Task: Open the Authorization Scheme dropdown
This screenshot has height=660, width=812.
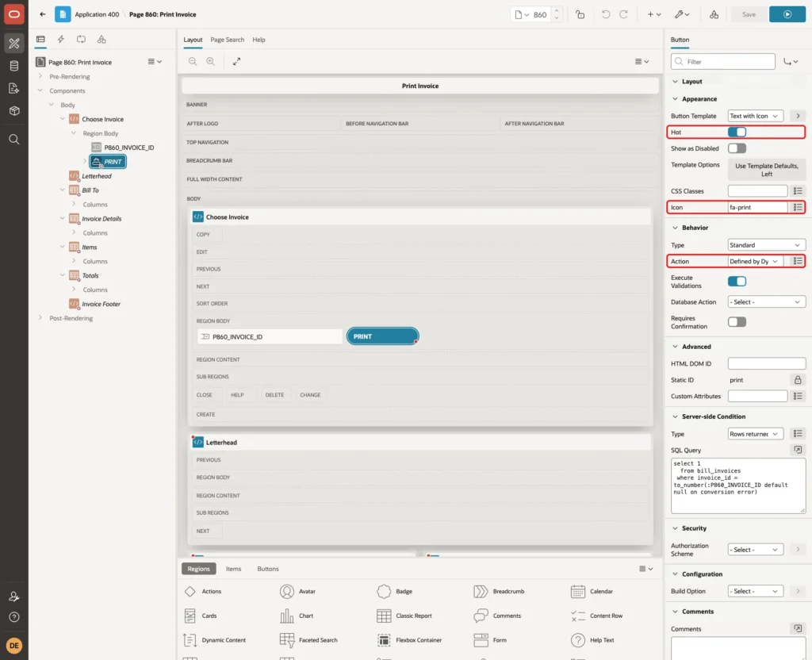Action: pyautogui.click(x=755, y=550)
